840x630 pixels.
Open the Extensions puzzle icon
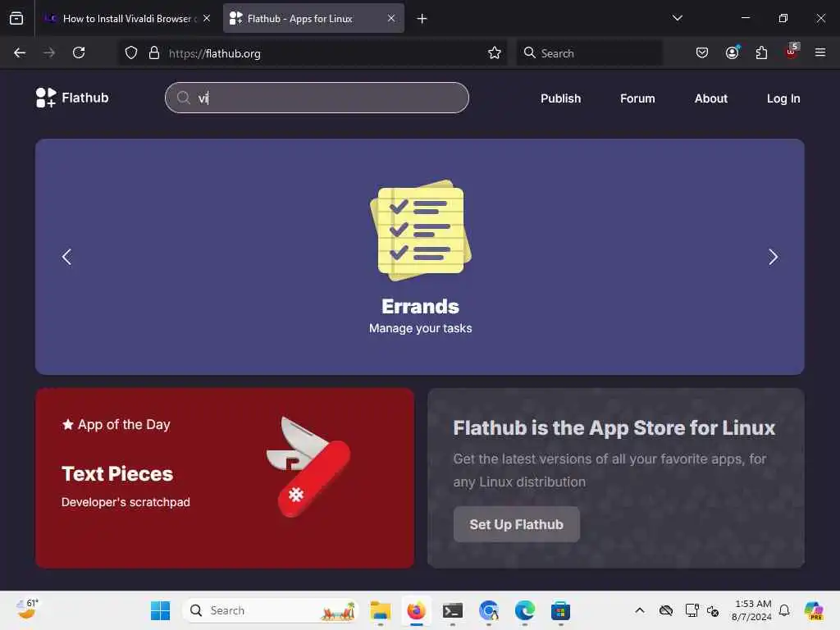coord(761,52)
